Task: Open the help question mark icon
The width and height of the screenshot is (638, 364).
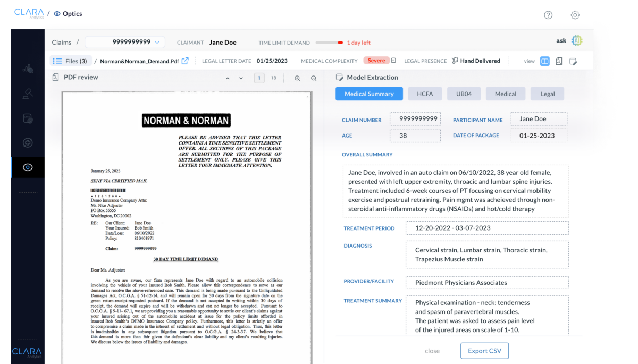Action: pos(548,15)
